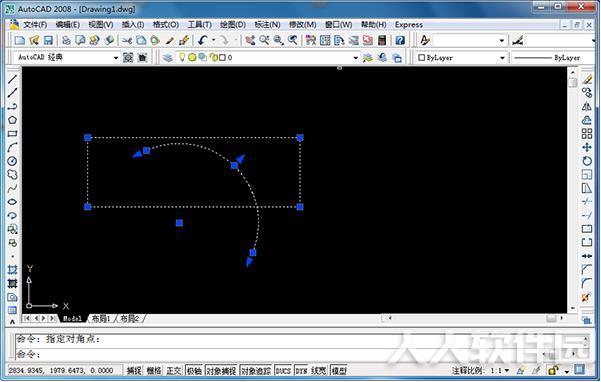Switch to the 布局1 layout tab
Screen dimensions: 601x382
point(101,318)
